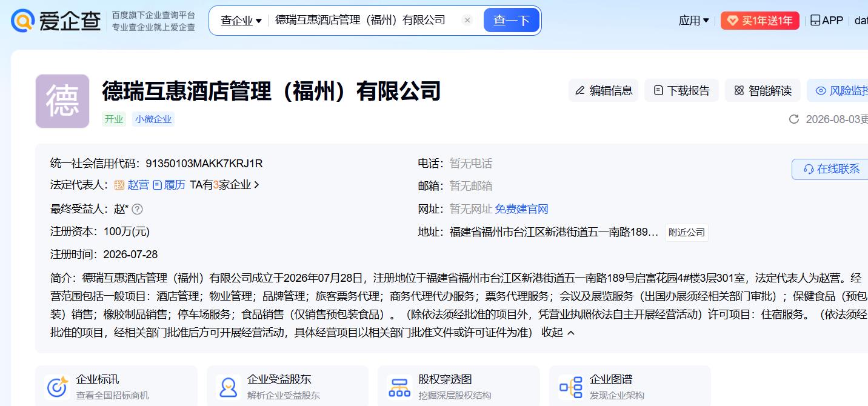The width and height of the screenshot is (868, 406).
Task: Click the 解析企业受益股东 subtitle text
Action: click(284, 396)
